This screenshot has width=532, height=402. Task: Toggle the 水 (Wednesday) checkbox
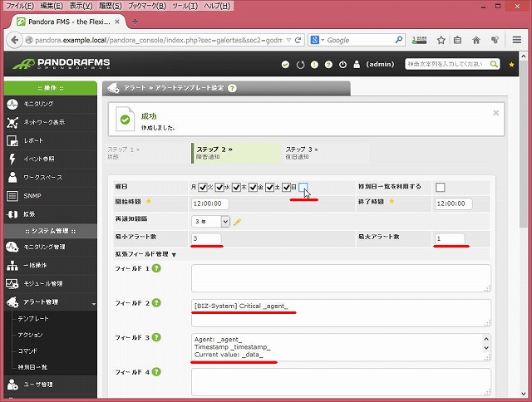coord(236,187)
